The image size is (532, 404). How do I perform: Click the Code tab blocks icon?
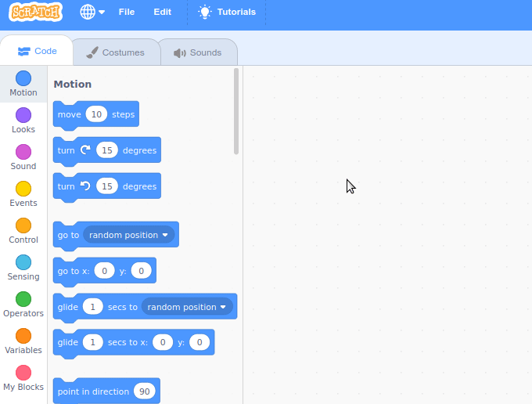click(x=23, y=51)
